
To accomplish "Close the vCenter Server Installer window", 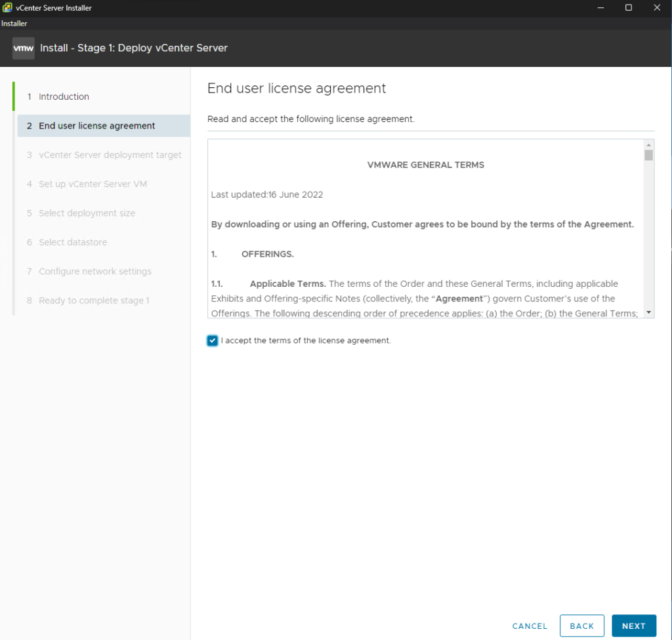I will 657,8.
